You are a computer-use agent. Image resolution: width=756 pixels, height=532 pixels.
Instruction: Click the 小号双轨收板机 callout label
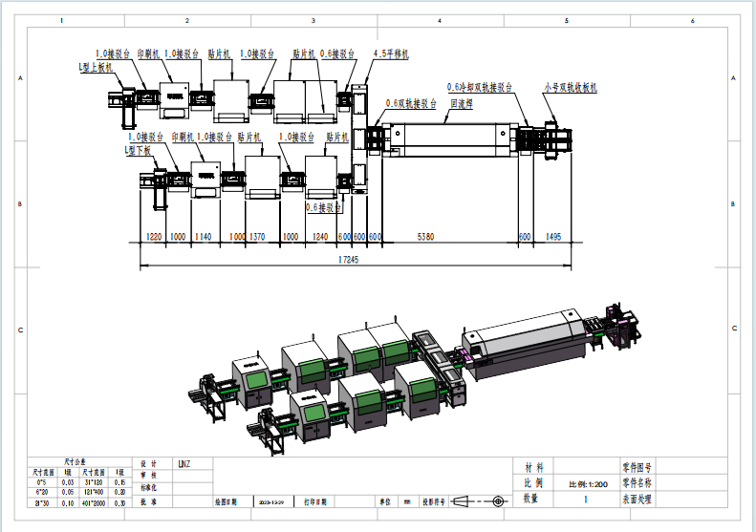[571, 87]
